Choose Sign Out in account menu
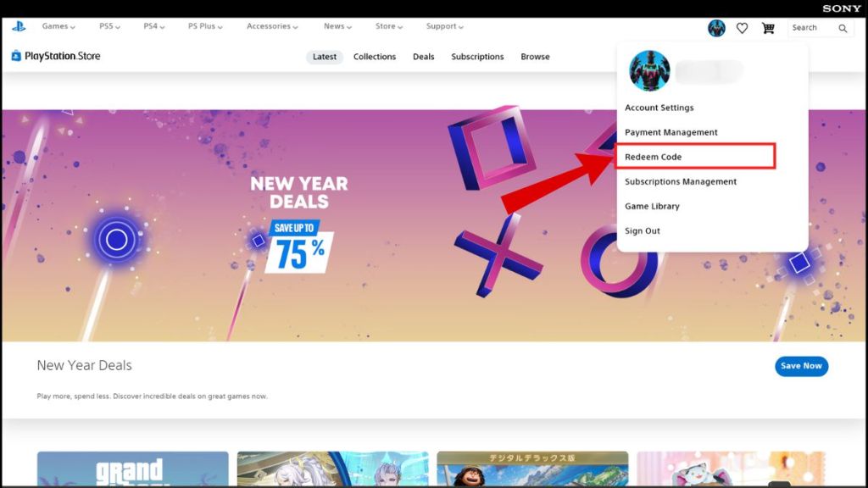The width and height of the screenshot is (868, 488). click(x=642, y=230)
